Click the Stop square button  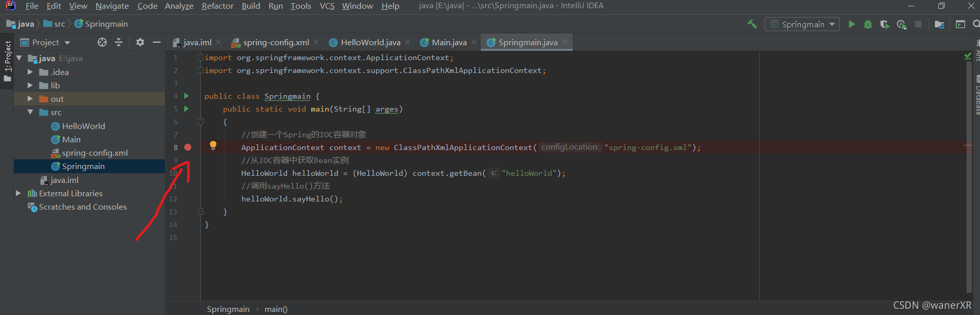point(918,24)
